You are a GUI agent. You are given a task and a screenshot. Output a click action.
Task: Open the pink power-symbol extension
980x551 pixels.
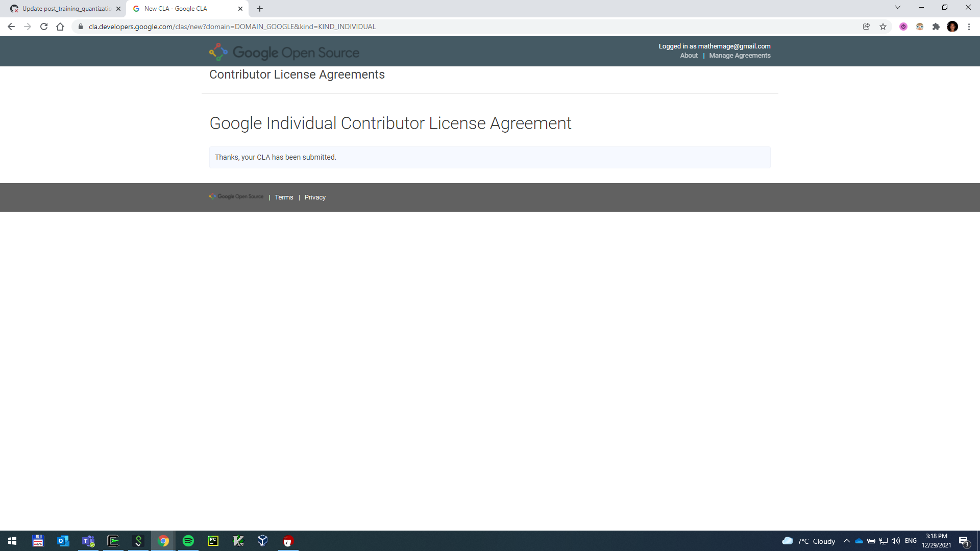point(903,27)
